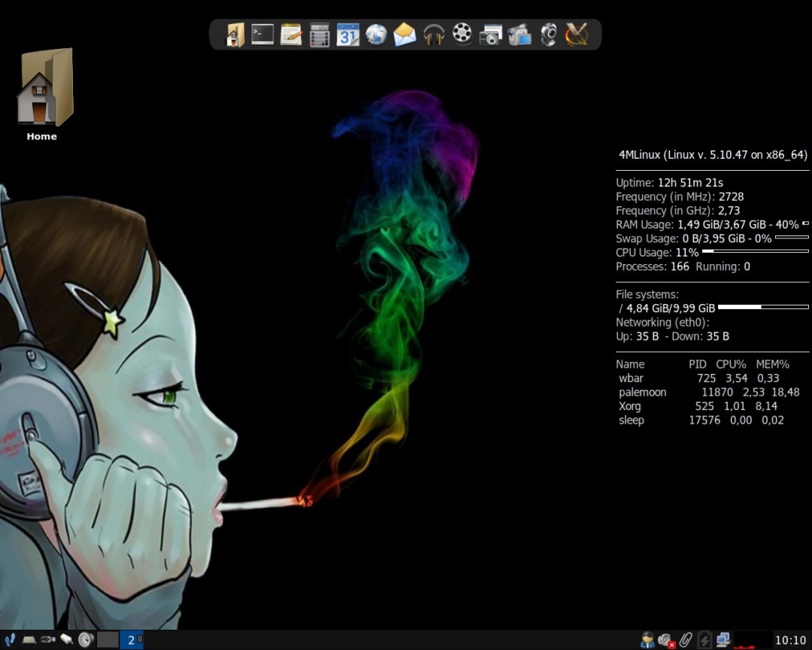Launch the web browser globe icon
Image resolution: width=812 pixels, height=650 pixels.
[376, 35]
